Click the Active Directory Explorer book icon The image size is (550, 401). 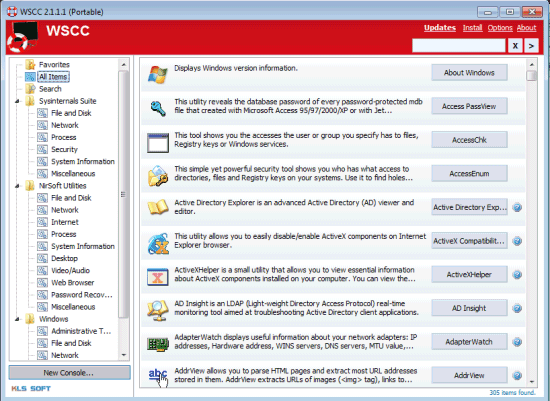[158, 207]
